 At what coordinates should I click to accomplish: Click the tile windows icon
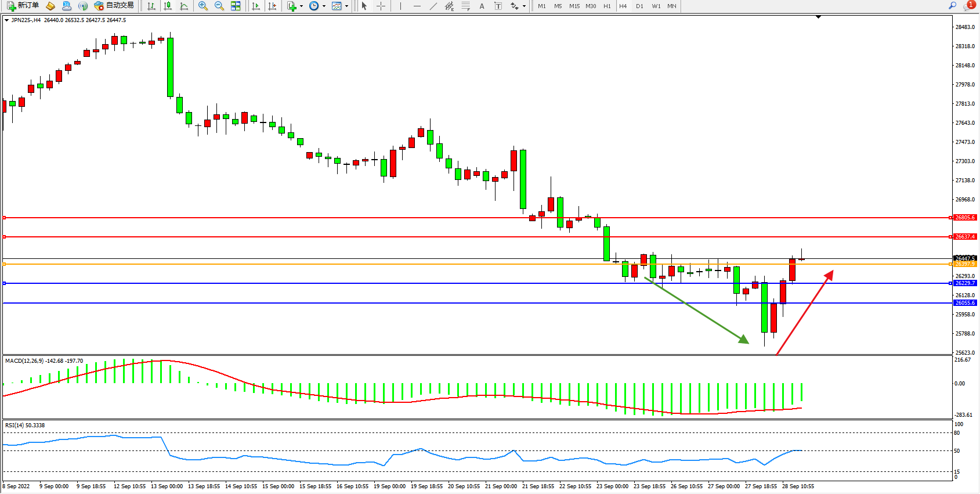[236, 6]
